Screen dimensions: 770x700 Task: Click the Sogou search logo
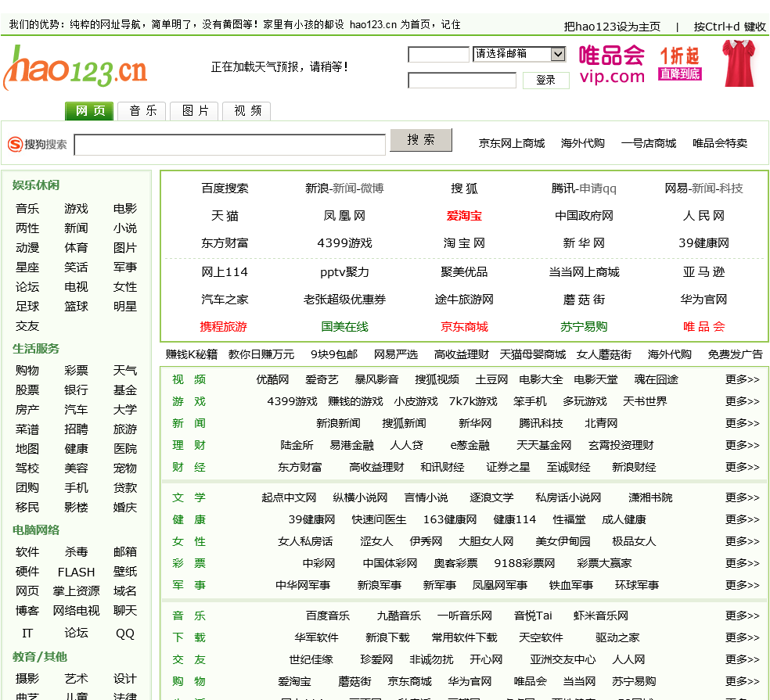(x=38, y=145)
